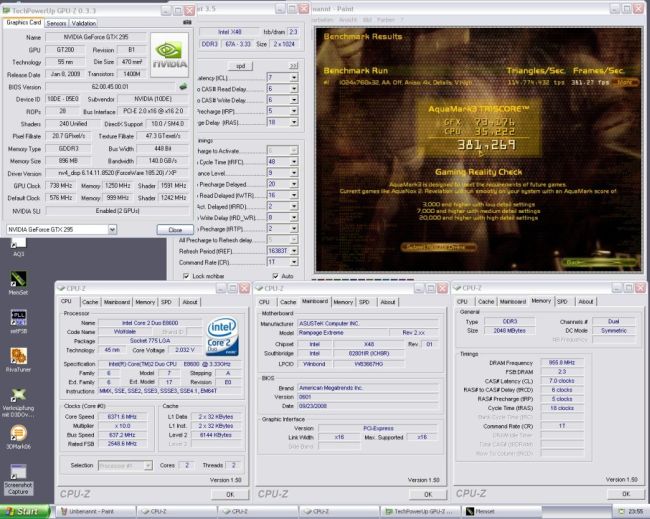This screenshot has width=650, height=519.
Task: Click the Processor Selection dropdown in CPU-Z
Action: click(x=125, y=466)
